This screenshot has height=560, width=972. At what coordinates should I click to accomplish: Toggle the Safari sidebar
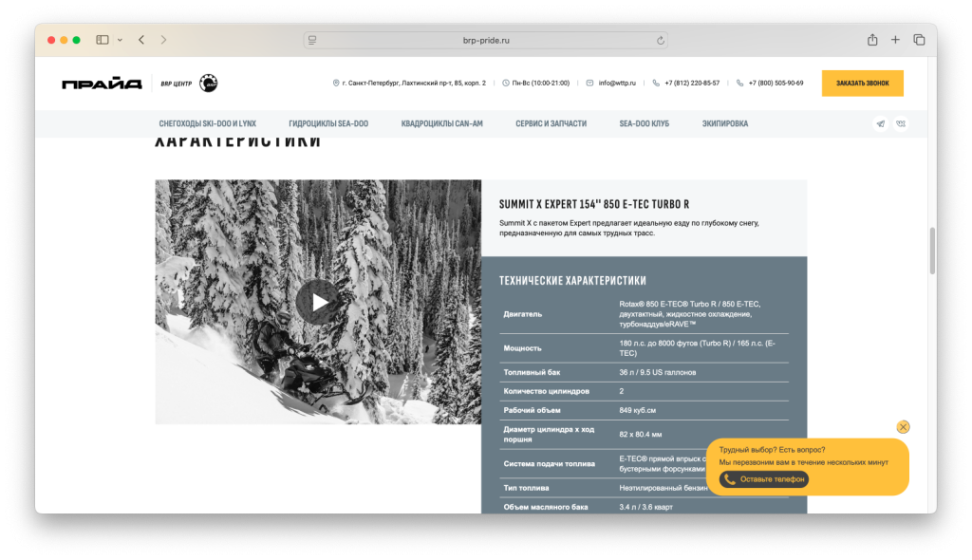[x=103, y=40]
